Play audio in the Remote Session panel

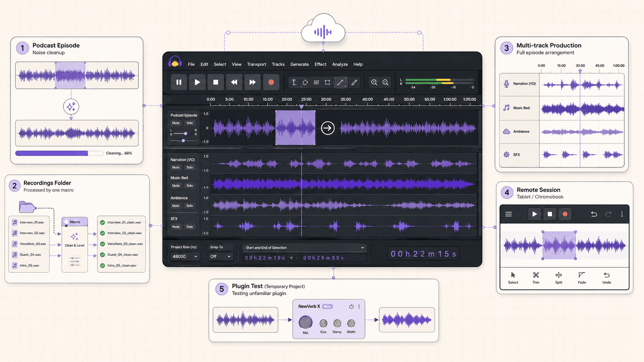click(x=535, y=214)
